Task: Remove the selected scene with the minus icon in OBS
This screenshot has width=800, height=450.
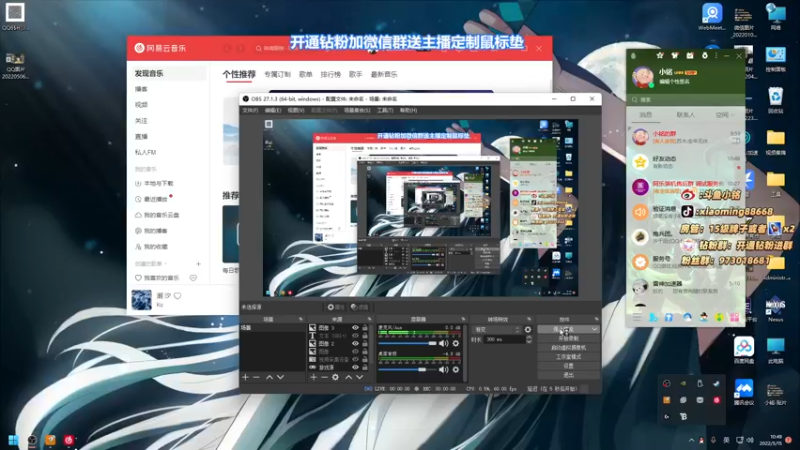Action: (x=257, y=377)
